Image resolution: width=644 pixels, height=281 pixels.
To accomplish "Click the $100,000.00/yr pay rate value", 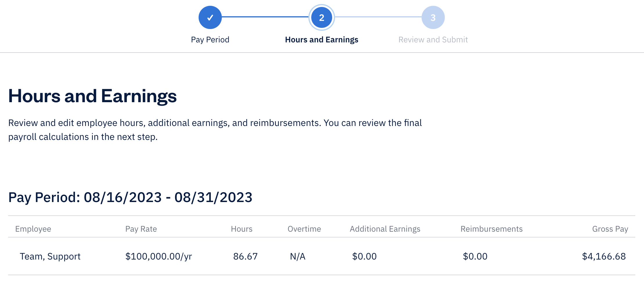I will [x=159, y=256].
